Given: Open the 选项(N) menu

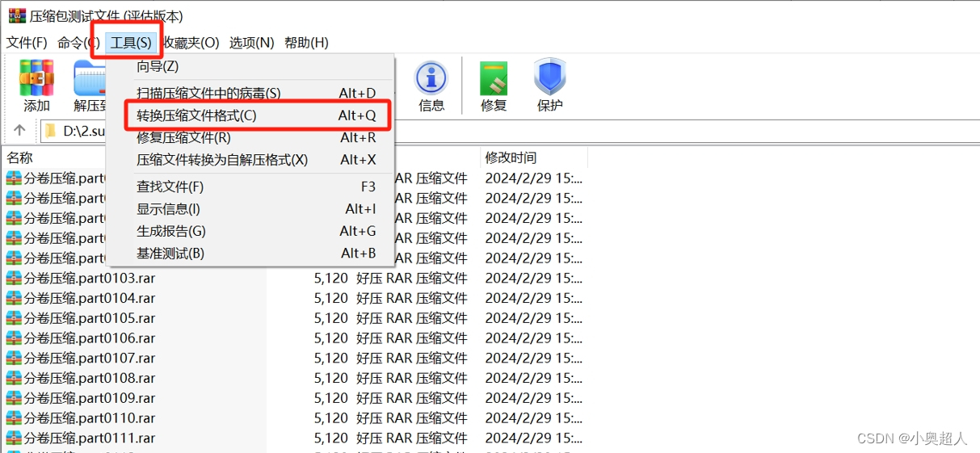Looking at the screenshot, I should click(252, 42).
